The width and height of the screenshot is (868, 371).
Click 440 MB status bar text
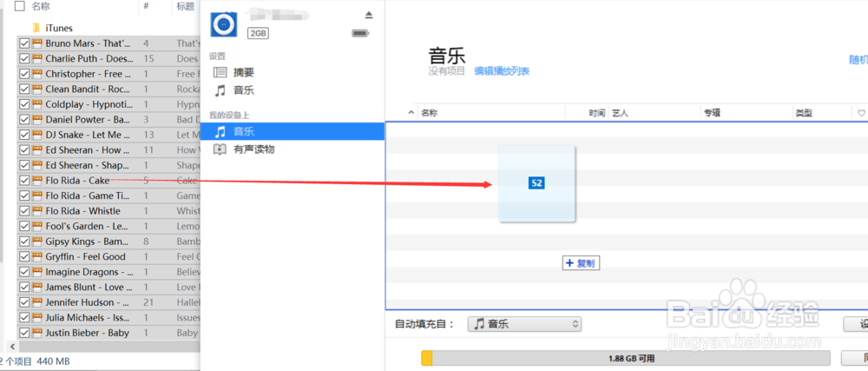53,361
